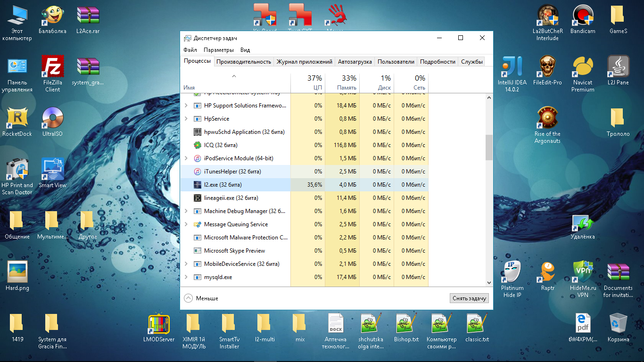The width and height of the screenshot is (644, 362).
Task: Open the Bishop.txt notepad file
Action: click(x=406, y=327)
